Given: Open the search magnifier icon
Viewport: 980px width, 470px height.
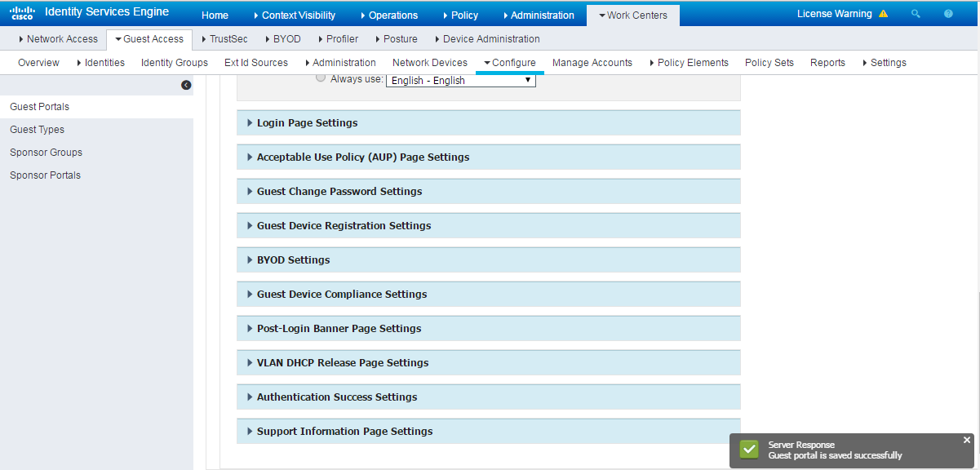Looking at the screenshot, I should point(916,14).
